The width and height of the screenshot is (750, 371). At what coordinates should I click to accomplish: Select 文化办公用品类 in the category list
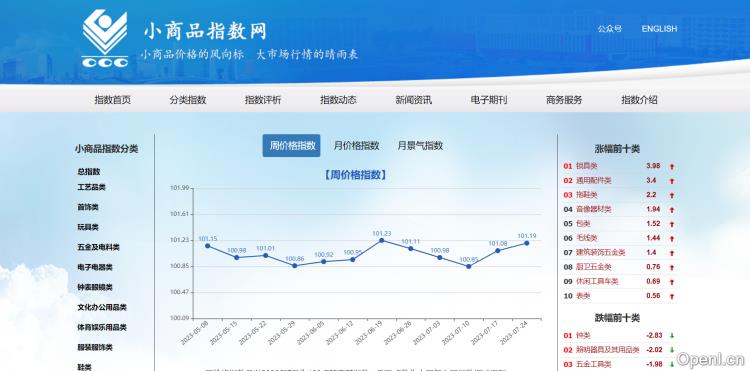point(102,307)
